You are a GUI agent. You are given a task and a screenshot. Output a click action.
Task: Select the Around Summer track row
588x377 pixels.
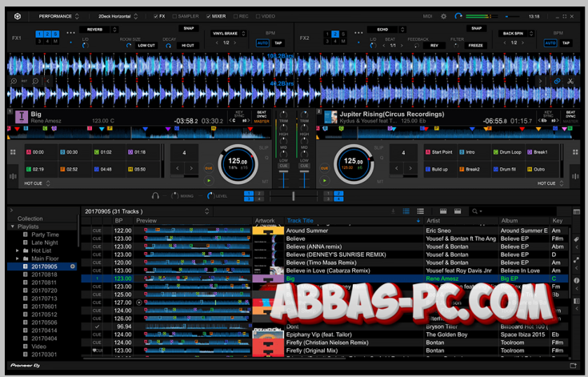(325, 231)
